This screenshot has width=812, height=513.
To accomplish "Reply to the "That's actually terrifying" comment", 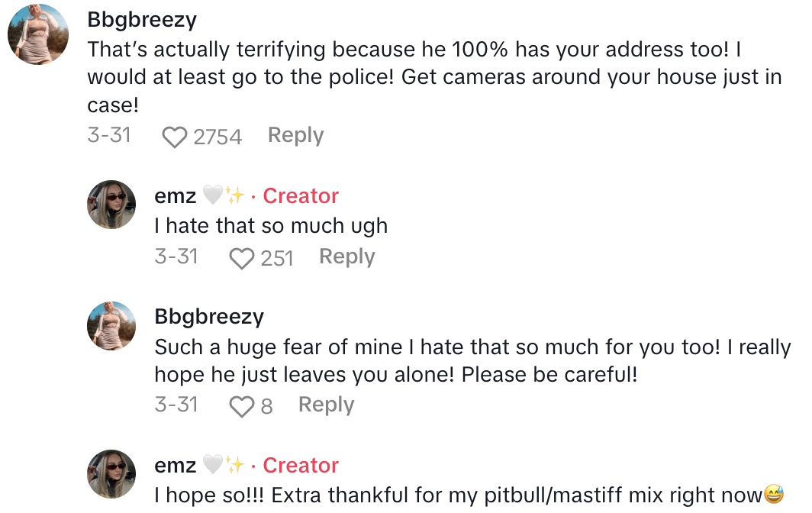I will point(295,136).
